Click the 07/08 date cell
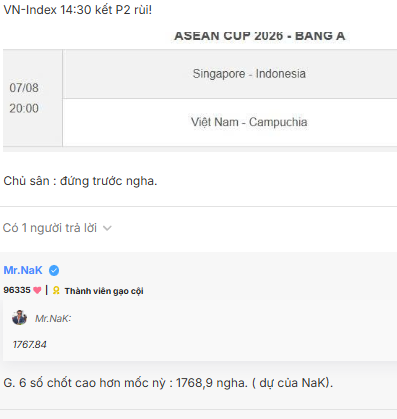397x419 pixels. point(24,88)
